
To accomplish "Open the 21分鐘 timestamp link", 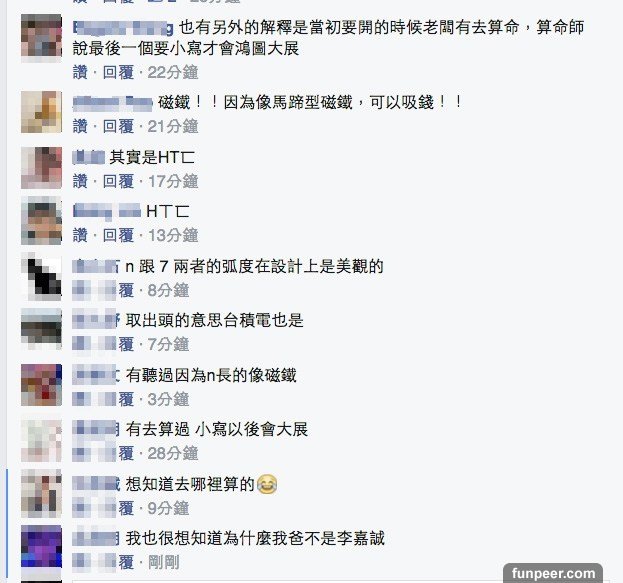I will tap(172, 126).
